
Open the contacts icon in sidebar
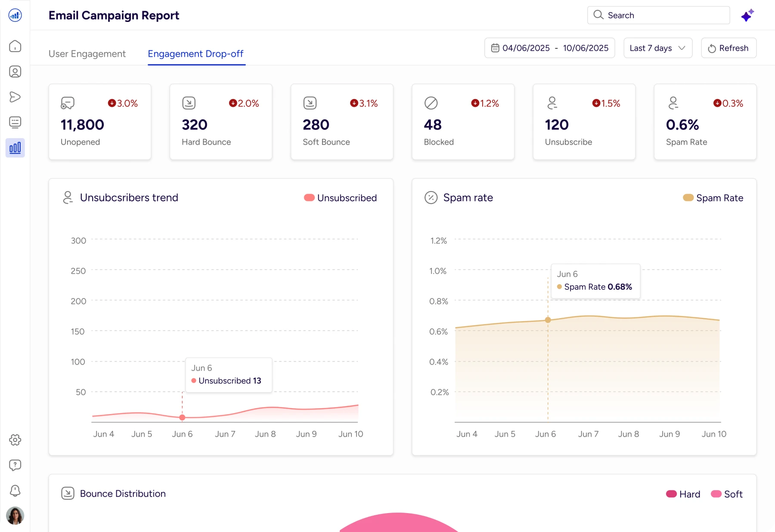tap(15, 71)
